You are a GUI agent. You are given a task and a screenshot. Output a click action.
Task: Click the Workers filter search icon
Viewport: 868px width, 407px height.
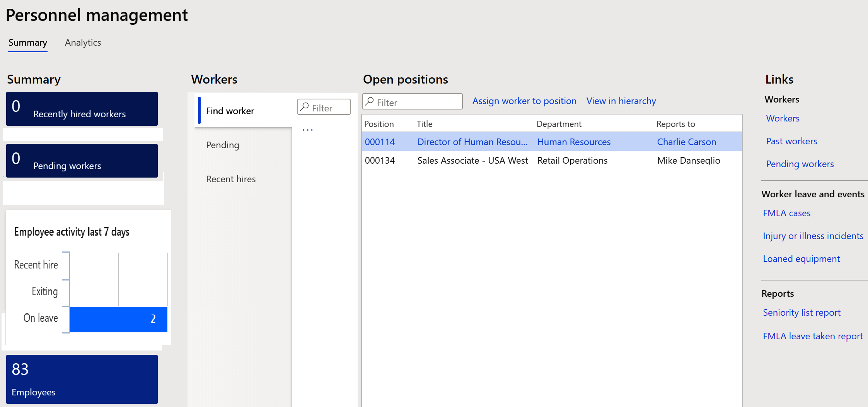(x=305, y=107)
